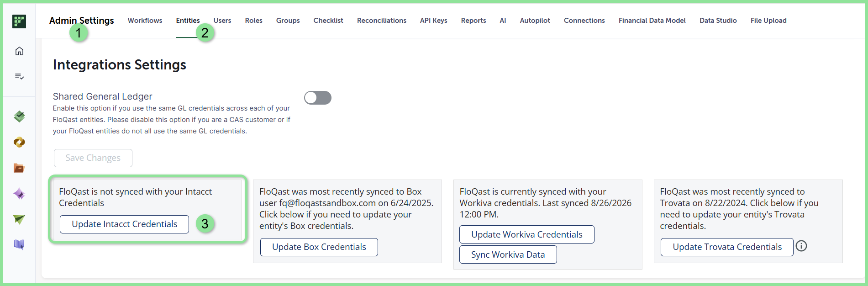868x286 pixels.
Task: Click the gold circular sidebar icon
Action: [19, 143]
